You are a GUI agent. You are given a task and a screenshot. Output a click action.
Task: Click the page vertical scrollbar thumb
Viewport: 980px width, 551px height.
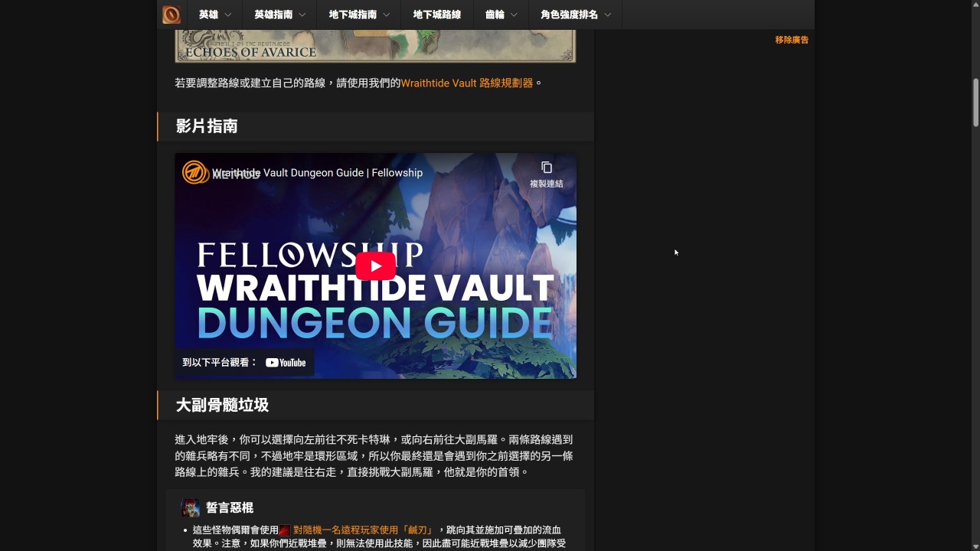[x=975, y=103]
